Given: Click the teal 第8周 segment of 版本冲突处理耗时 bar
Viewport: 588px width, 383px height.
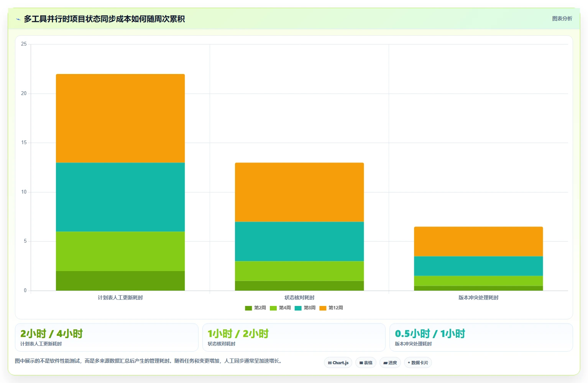Looking at the screenshot, I should tap(478, 266).
